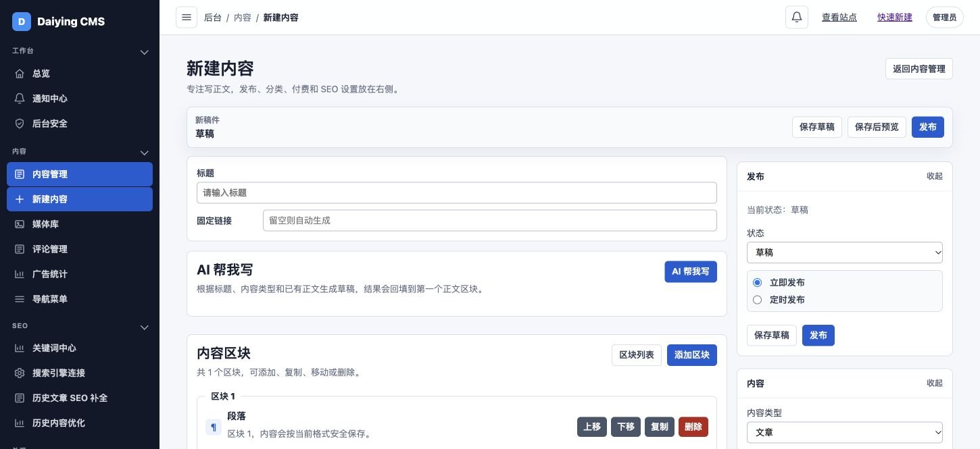
Task: Click the 管理员 account button
Action: [x=944, y=18]
